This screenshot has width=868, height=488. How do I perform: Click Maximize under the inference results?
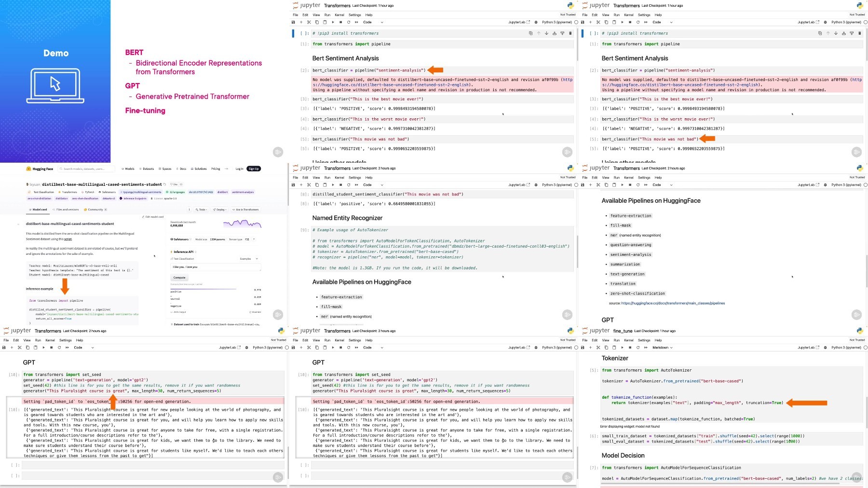[255, 312]
